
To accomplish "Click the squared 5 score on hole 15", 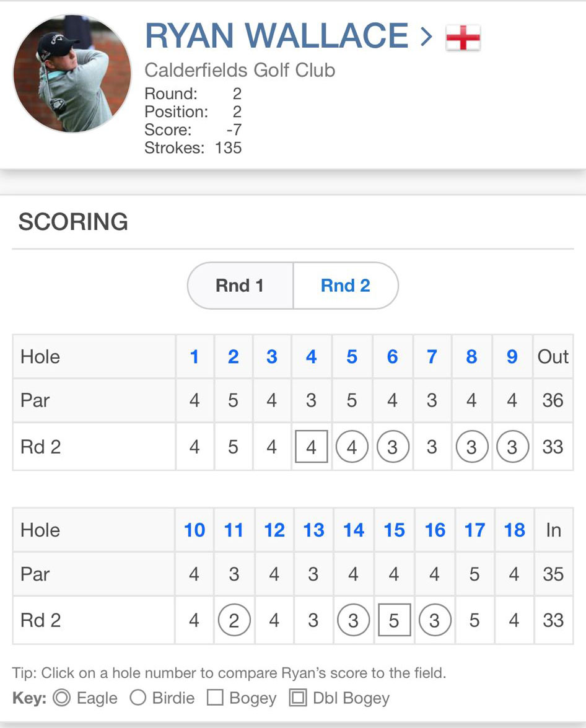I will [394, 620].
